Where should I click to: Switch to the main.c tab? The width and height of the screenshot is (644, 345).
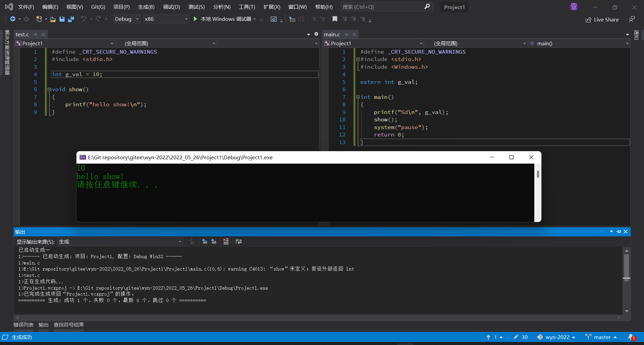pos(332,34)
